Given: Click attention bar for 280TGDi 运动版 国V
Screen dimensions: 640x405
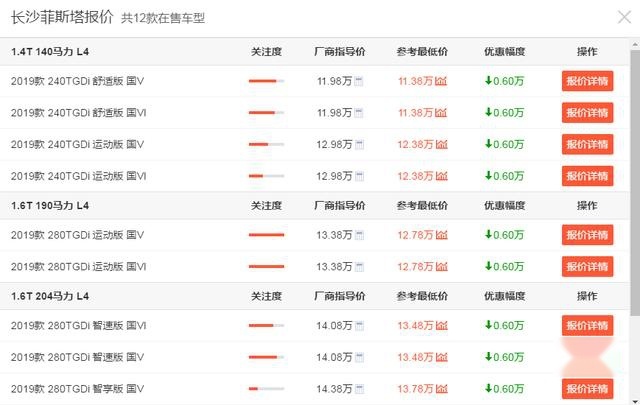Looking at the screenshot, I should click(266, 235).
